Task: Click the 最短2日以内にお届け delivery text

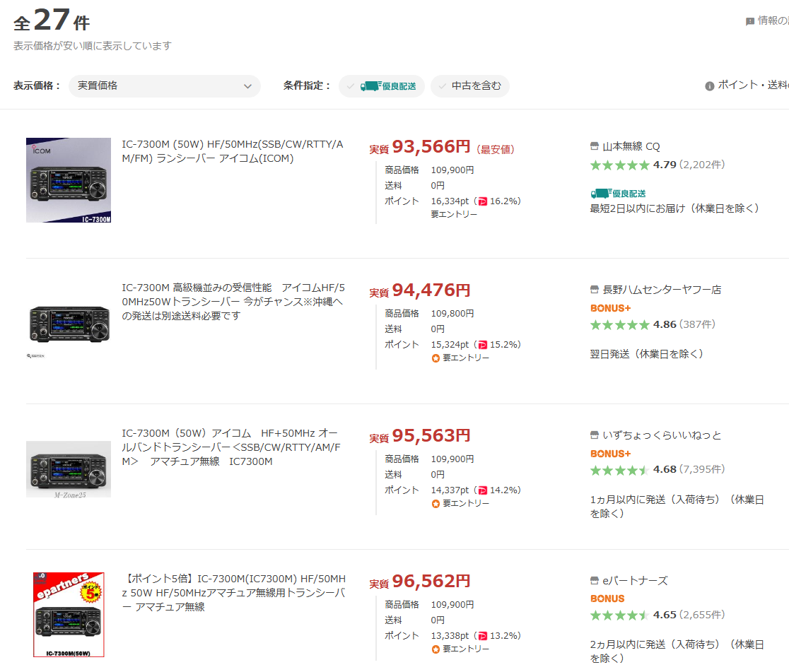Action: tap(674, 208)
